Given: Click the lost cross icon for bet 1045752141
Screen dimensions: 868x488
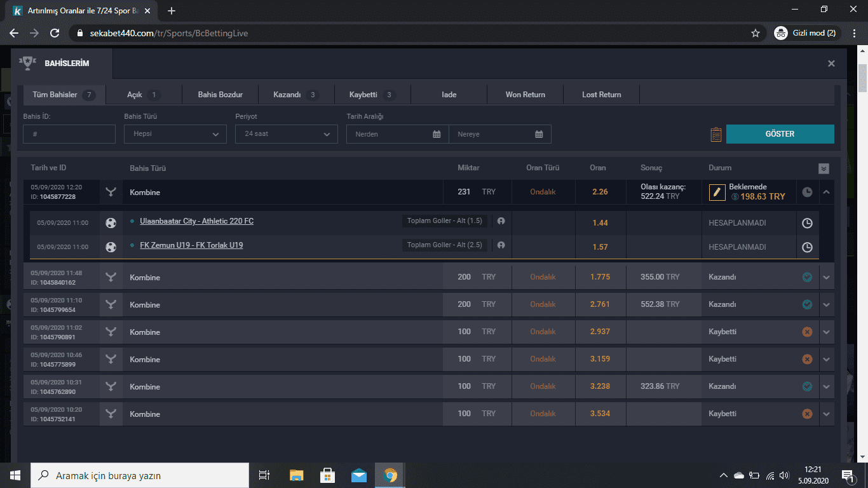Looking at the screenshot, I should (807, 414).
